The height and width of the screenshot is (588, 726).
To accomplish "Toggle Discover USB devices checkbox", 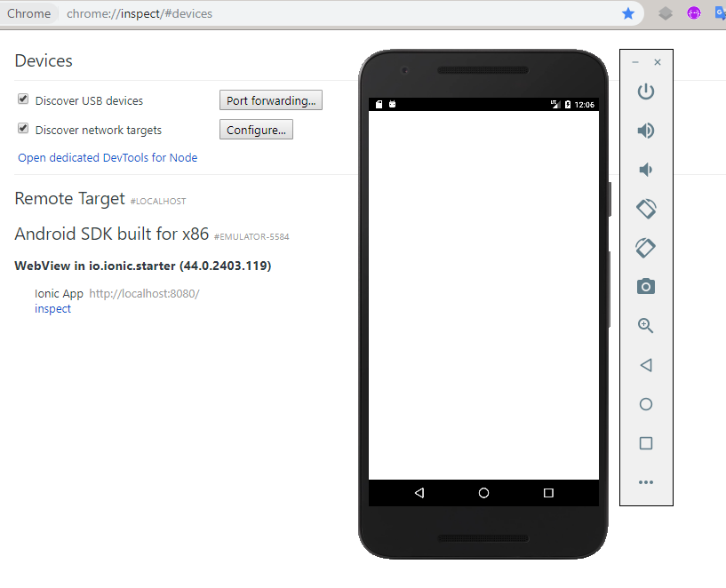I will point(23,99).
